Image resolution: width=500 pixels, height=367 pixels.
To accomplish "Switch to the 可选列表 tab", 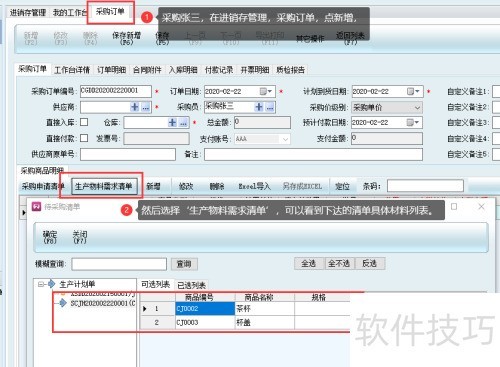I will coord(155,284).
